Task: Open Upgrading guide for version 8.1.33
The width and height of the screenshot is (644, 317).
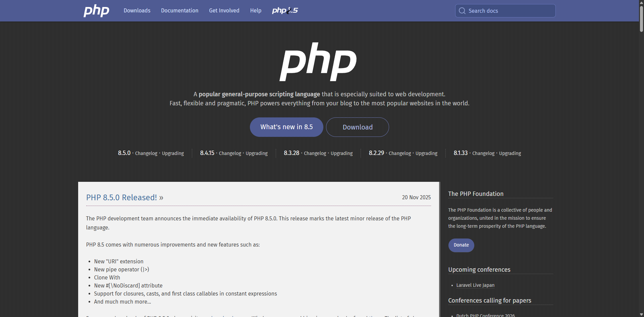Action: coord(510,153)
